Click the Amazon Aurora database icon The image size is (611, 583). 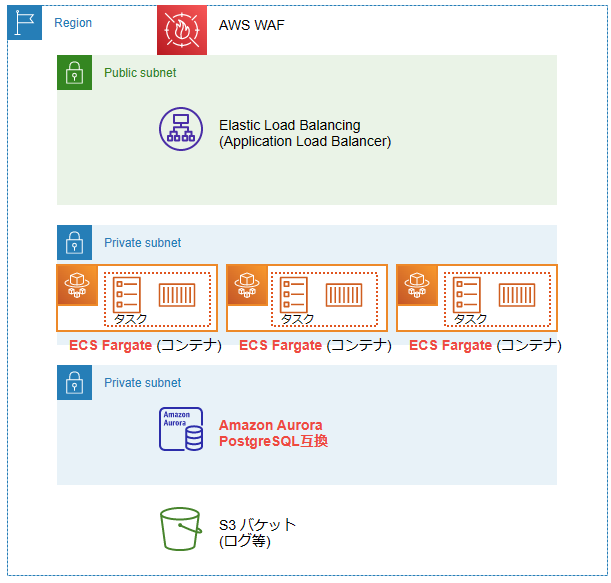pos(181,429)
